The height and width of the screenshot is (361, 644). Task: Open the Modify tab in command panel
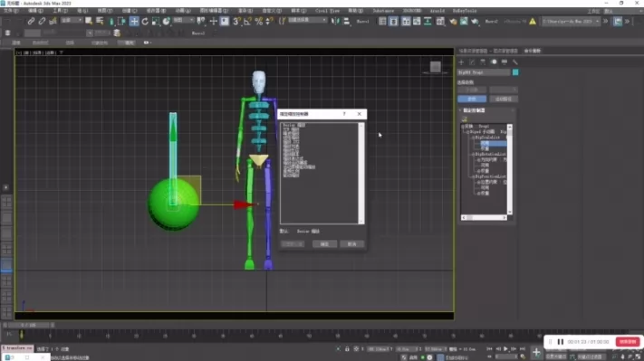coord(472,62)
